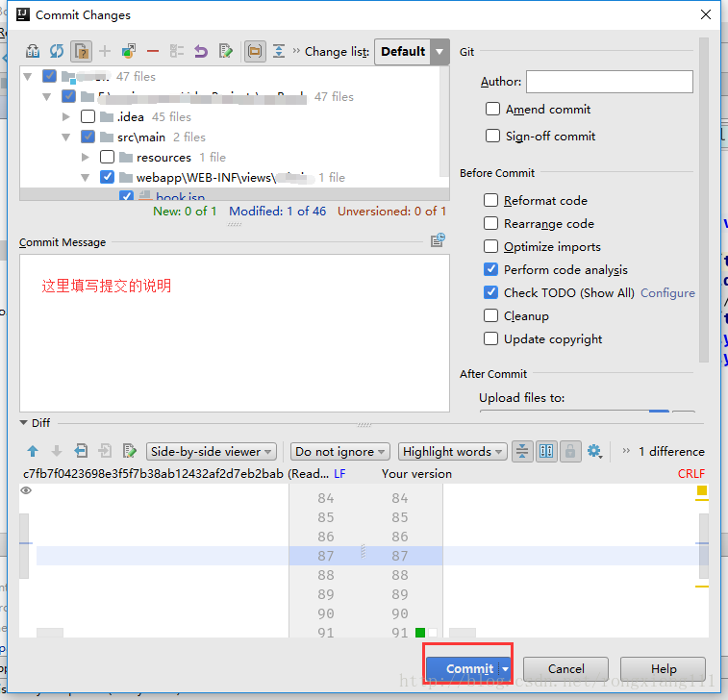The height and width of the screenshot is (700, 728).
Task: Enable the Amend commit checkbox
Action: 492,109
